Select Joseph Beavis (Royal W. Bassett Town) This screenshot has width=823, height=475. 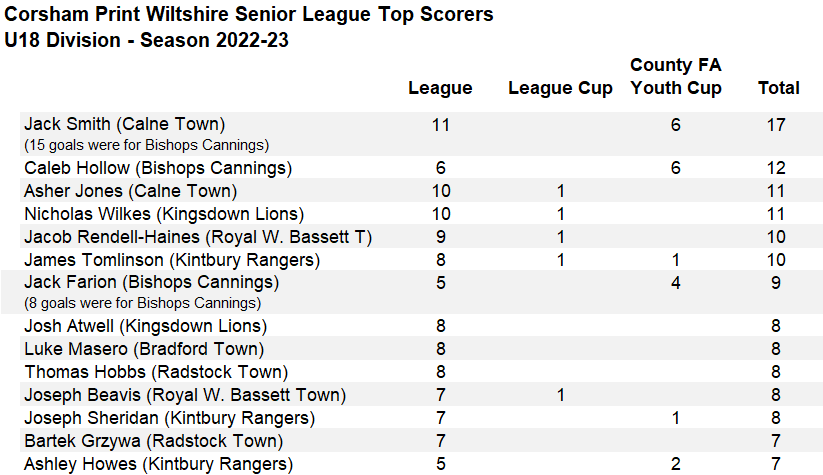click(185, 395)
